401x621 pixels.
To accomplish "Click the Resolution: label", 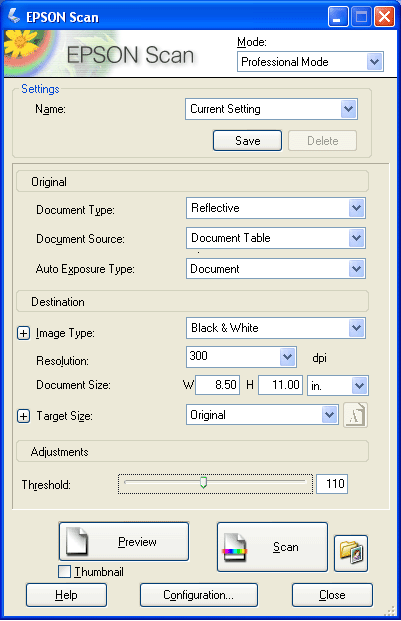I will coord(63,361).
